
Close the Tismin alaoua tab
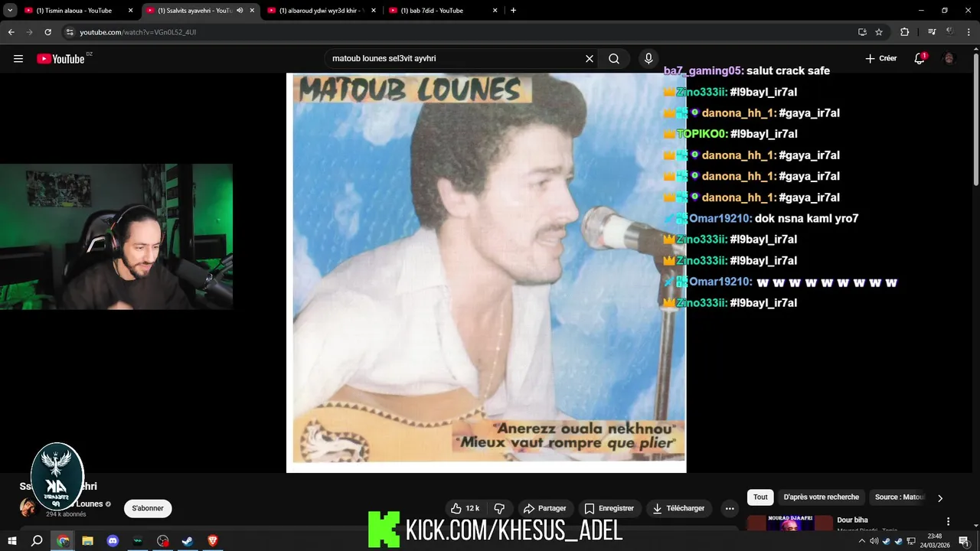(x=130, y=11)
